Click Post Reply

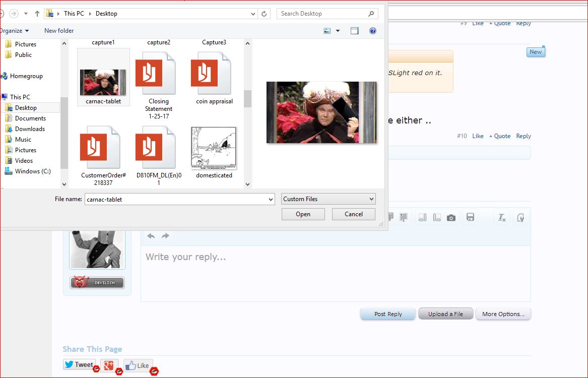388,314
